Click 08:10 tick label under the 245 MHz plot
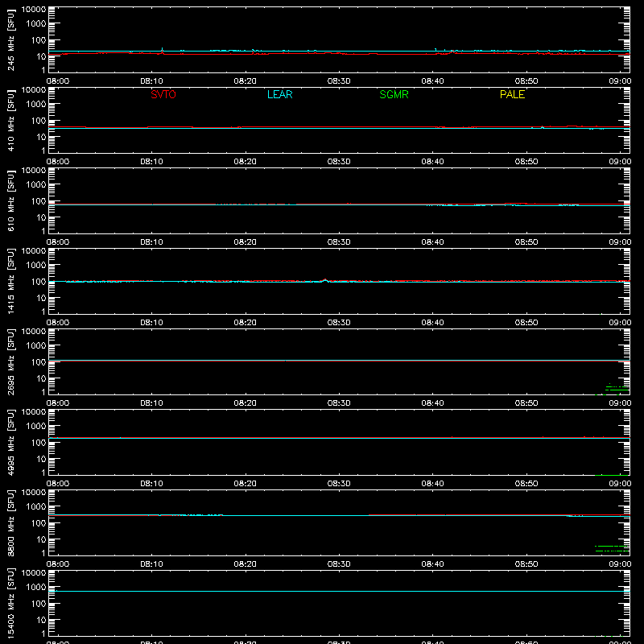The image size is (644, 644). 151,81
